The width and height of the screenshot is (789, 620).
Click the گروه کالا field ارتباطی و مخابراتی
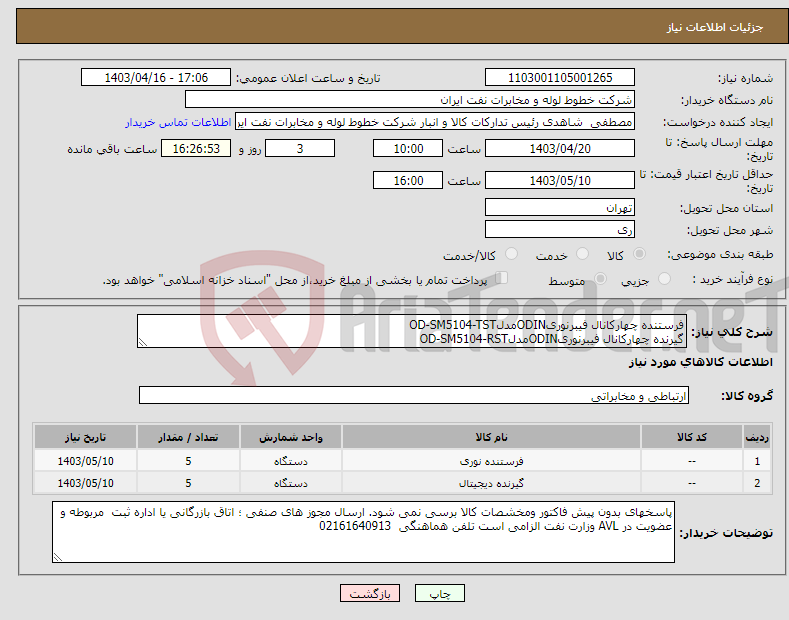tap(414, 396)
